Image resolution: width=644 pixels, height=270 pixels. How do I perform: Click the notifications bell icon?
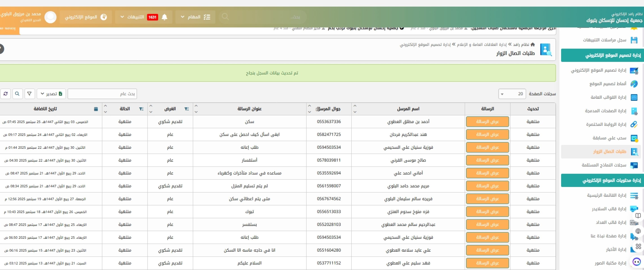pos(164,17)
